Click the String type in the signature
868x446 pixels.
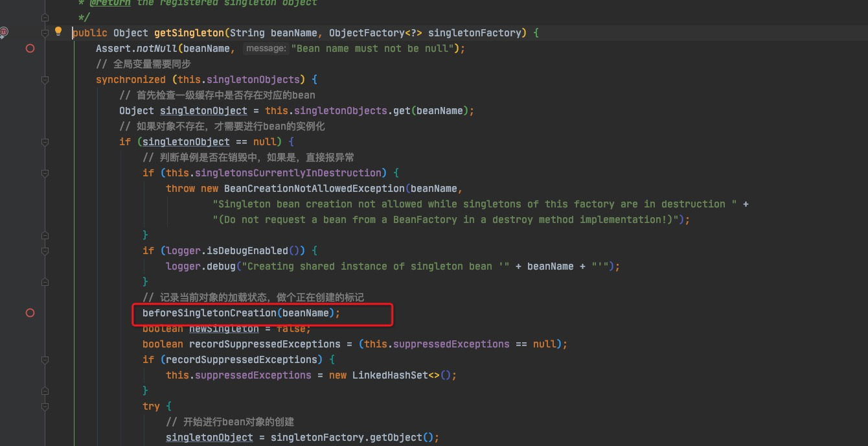pyautogui.click(x=247, y=33)
